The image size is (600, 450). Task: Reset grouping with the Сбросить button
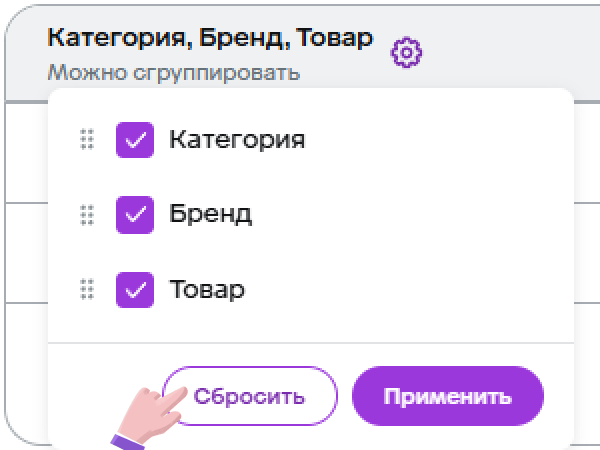tap(250, 396)
